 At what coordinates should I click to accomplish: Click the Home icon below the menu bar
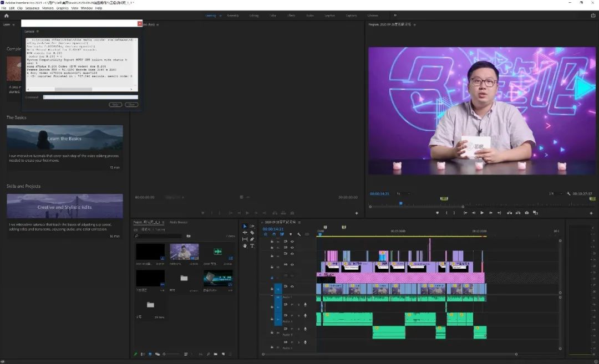coord(7,16)
